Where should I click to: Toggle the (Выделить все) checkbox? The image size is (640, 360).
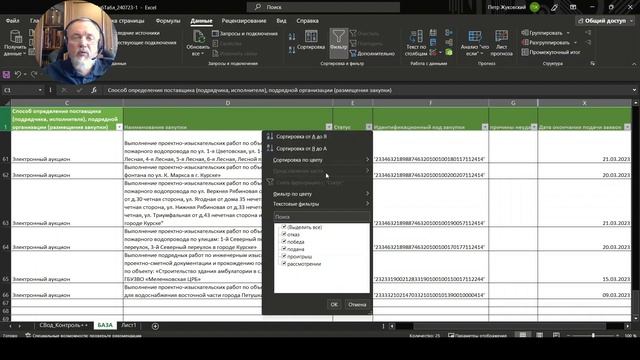coord(284,227)
